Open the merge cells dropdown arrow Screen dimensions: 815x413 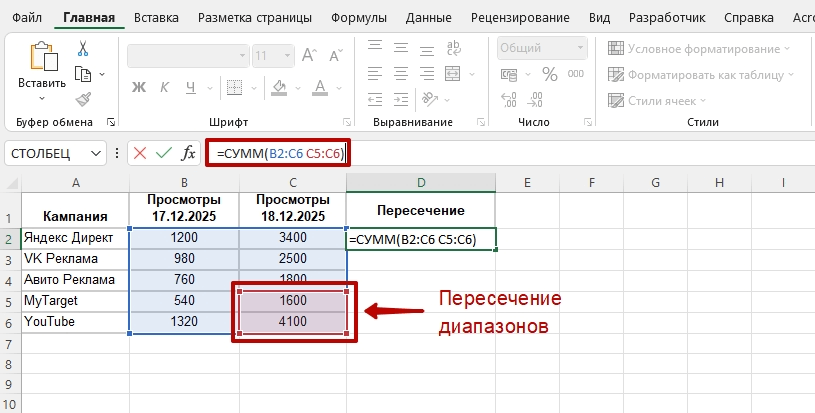click(472, 74)
